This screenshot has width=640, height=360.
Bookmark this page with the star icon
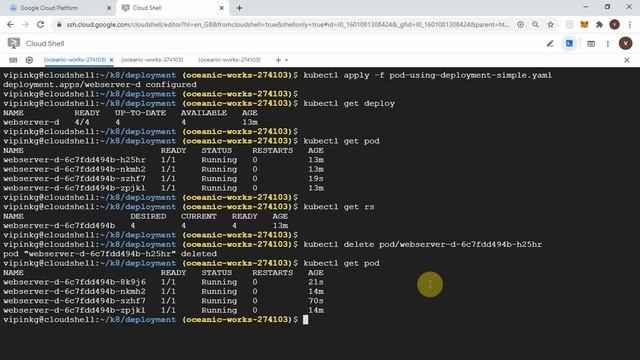point(551,24)
